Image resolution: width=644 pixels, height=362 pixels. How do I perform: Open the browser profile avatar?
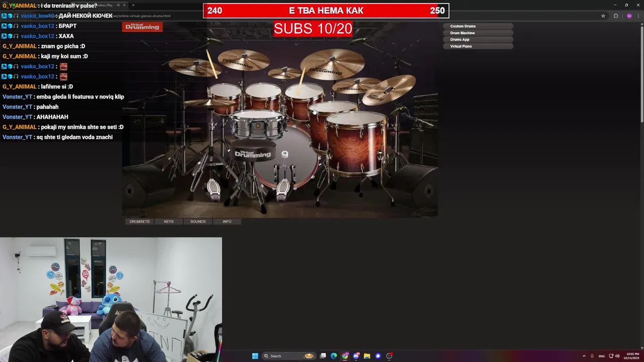[x=629, y=16]
